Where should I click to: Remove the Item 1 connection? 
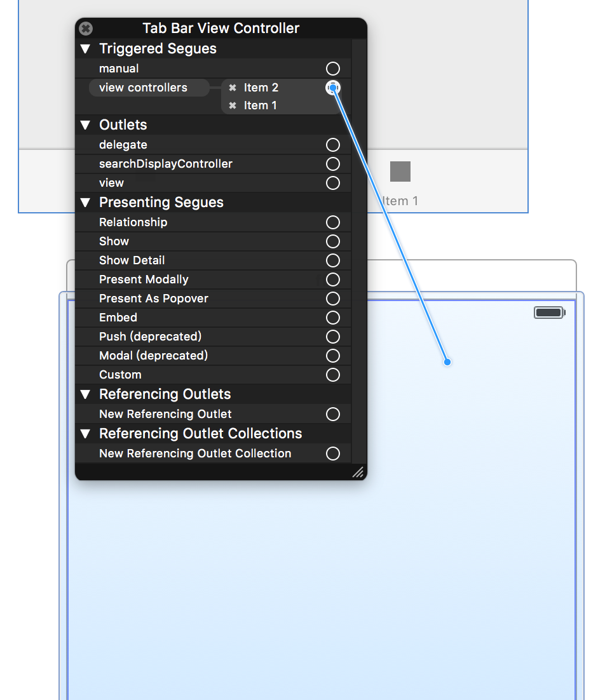coord(233,105)
